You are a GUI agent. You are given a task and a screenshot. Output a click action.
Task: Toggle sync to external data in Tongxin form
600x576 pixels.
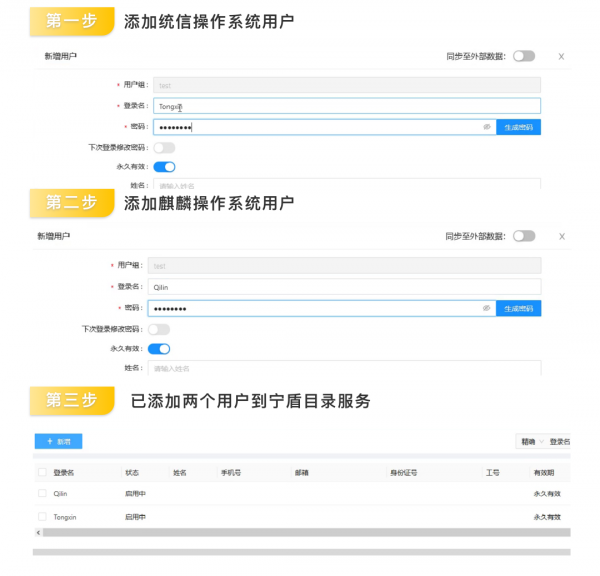pos(524,56)
